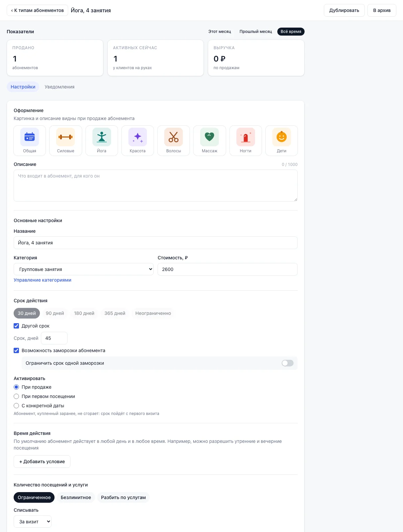The width and height of the screenshot is (403, 532).
Task: Toggle Возможность заморозки абонемента checkbox
Action: click(x=16, y=350)
